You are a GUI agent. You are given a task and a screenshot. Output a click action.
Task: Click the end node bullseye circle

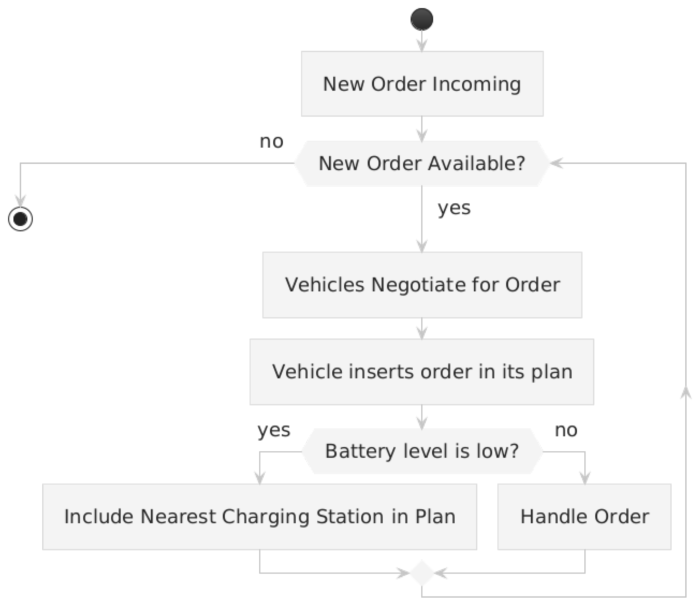click(x=20, y=219)
